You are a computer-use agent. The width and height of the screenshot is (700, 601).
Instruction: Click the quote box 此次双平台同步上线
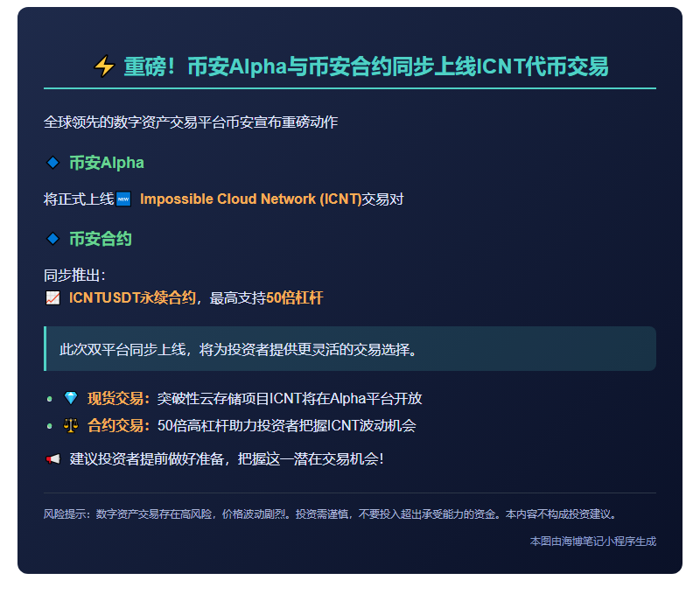(x=350, y=349)
